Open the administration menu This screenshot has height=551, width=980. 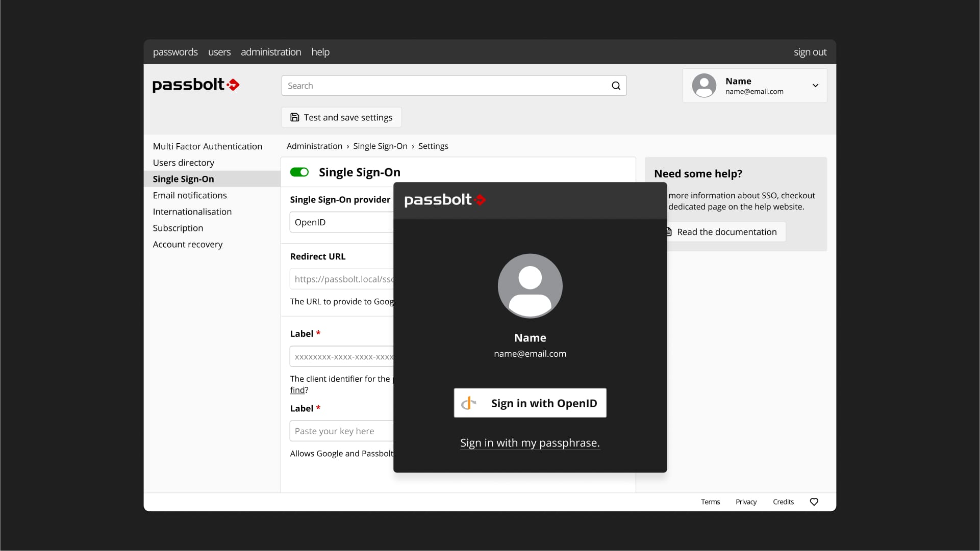click(270, 52)
